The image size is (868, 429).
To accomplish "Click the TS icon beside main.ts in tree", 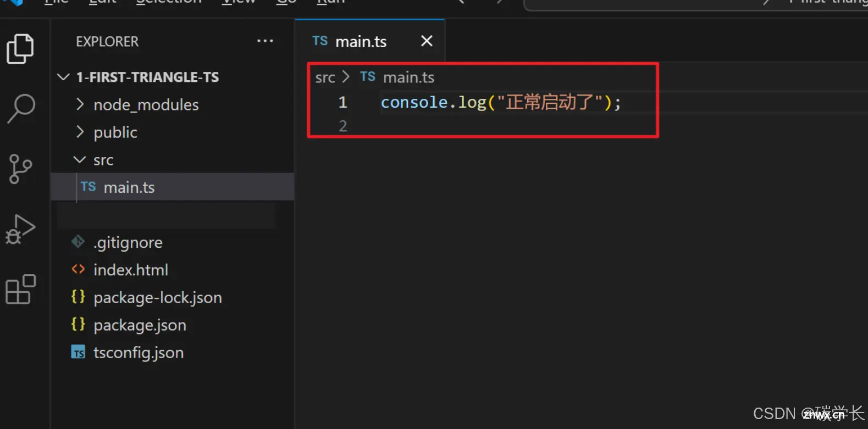I will point(88,187).
